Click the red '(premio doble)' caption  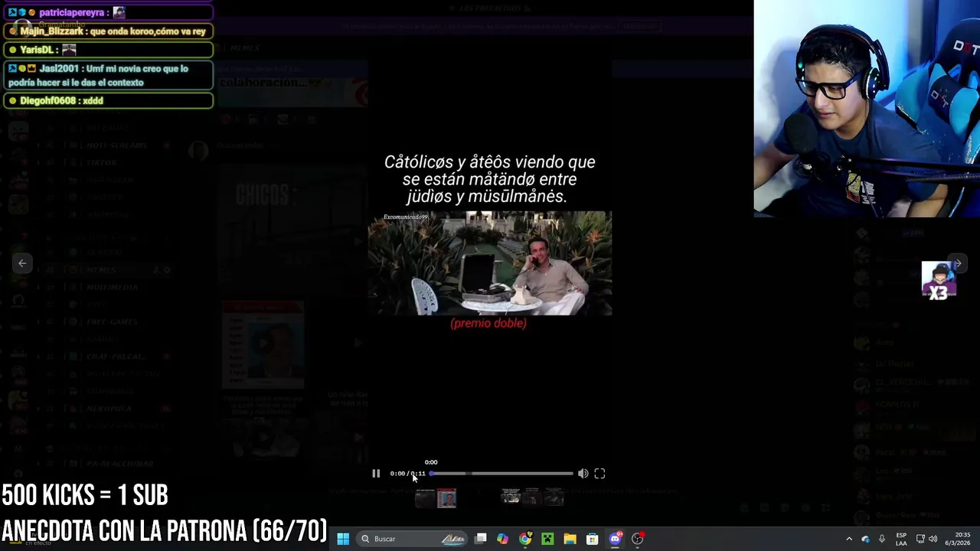(488, 323)
